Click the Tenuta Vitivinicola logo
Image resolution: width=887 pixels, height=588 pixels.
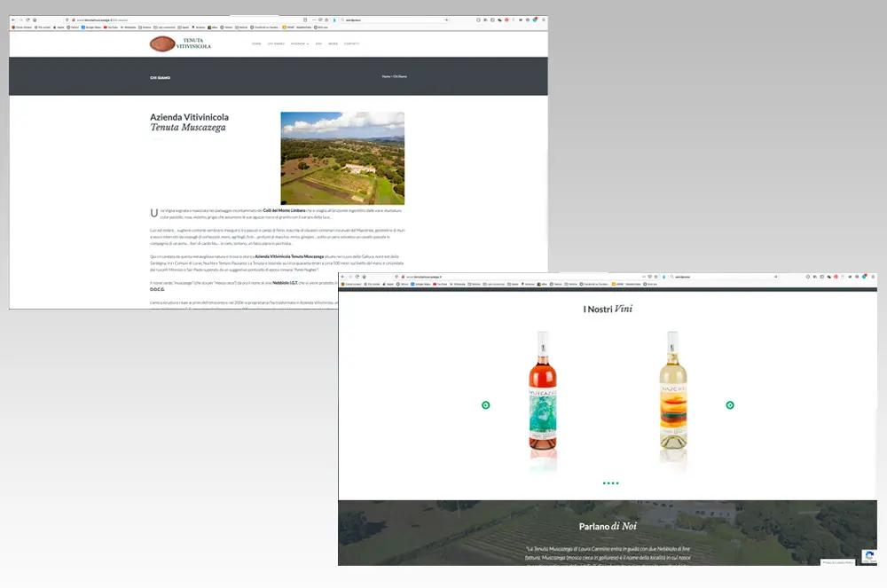[x=180, y=43]
